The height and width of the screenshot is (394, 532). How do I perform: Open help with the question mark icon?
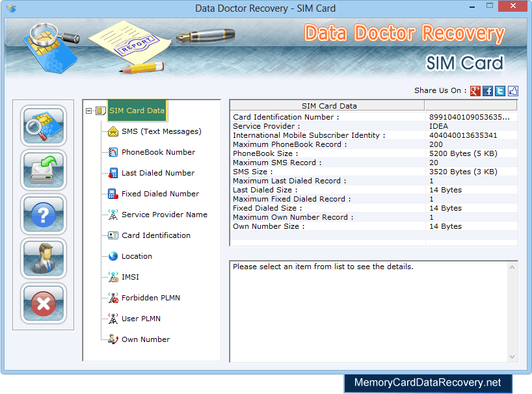coord(44,215)
